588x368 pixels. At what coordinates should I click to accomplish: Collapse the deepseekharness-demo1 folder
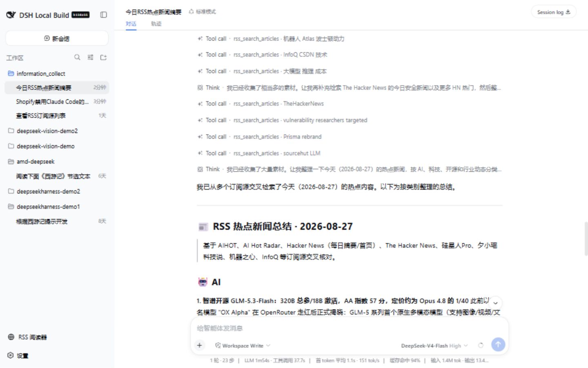point(57,206)
